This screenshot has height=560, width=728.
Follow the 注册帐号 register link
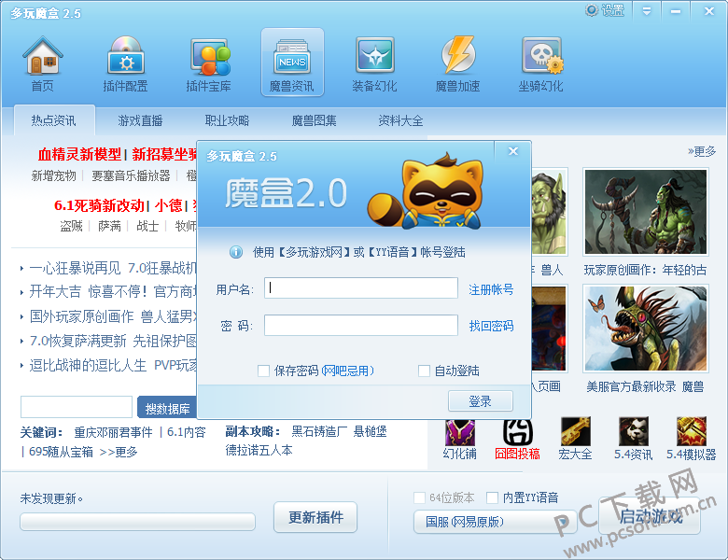point(491,289)
